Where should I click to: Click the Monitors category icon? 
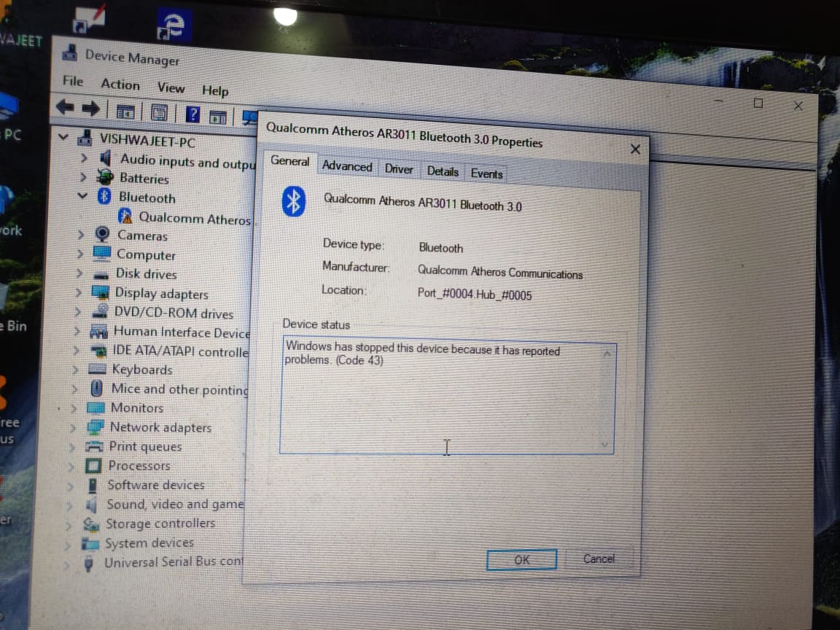96,408
